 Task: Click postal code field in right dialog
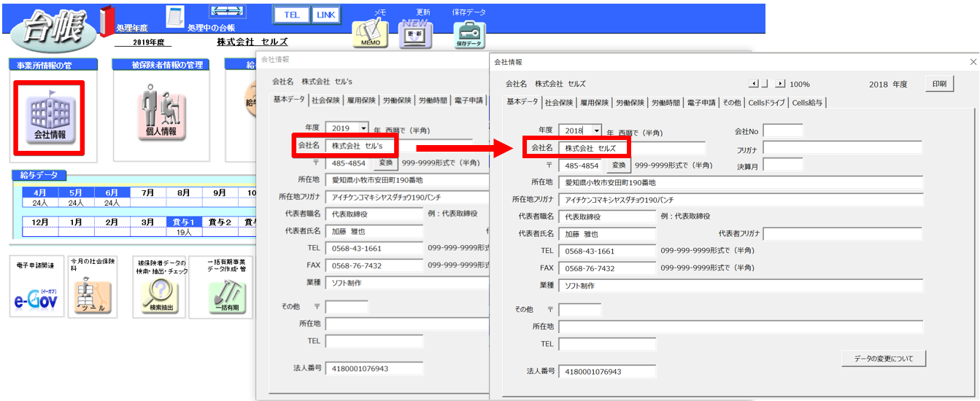(582, 166)
